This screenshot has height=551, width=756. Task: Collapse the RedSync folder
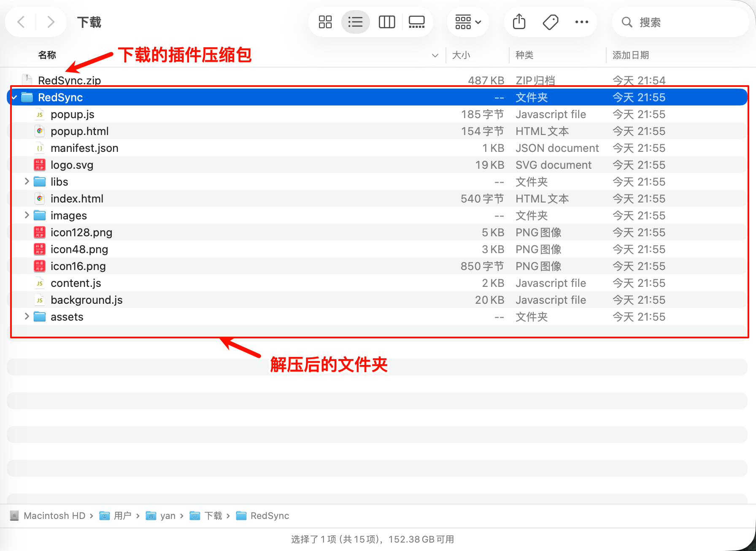pos(14,97)
